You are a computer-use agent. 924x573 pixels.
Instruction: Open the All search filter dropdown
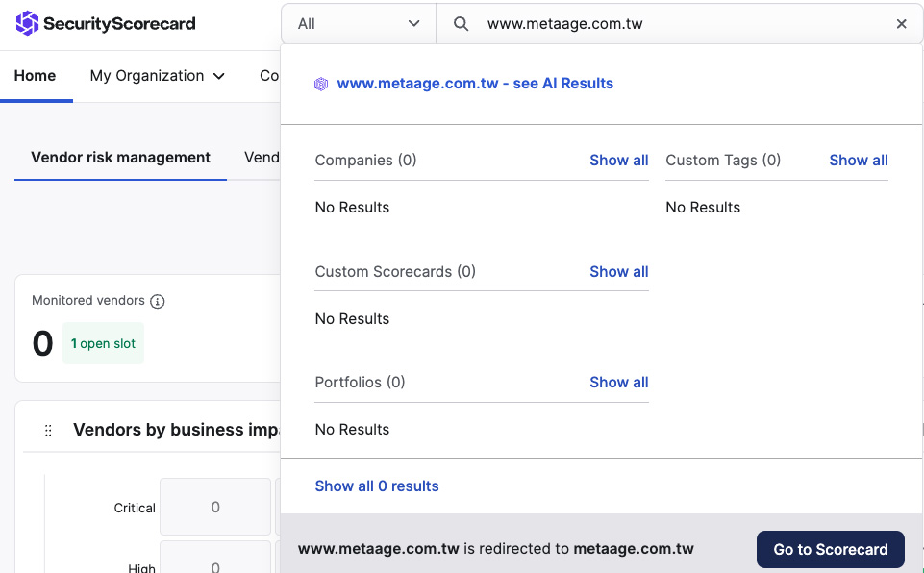(359, 24)
